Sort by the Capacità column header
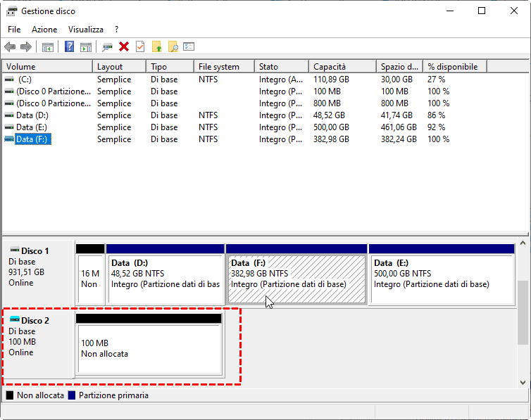Image resolution: width=531 pixels, height=420 pixels. [x=343, y=67]
